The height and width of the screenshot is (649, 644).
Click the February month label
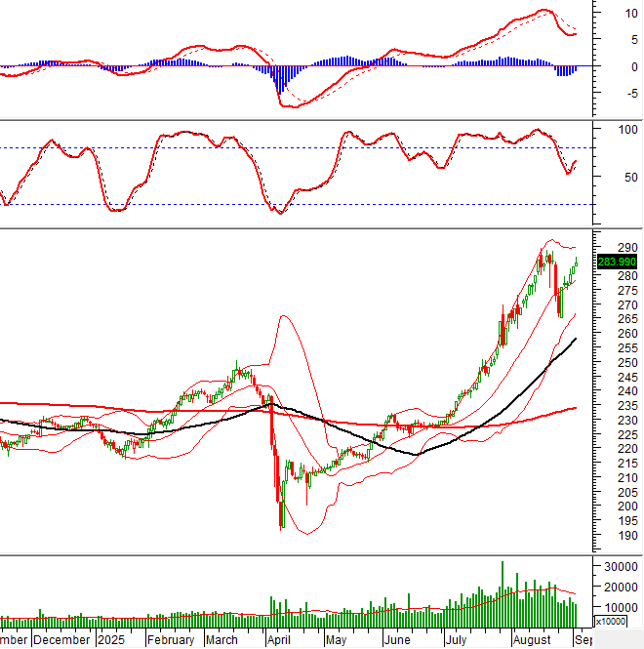pos(172,640)
